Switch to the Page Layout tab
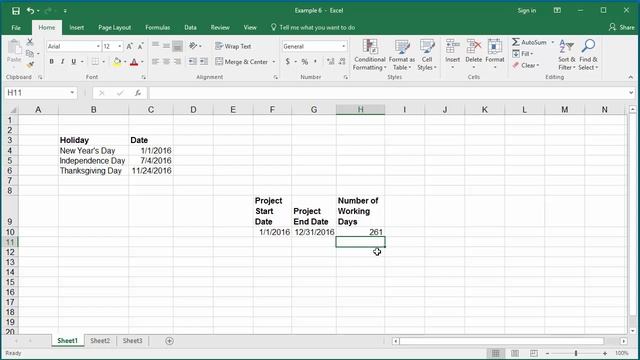 (x=114, y=28)
